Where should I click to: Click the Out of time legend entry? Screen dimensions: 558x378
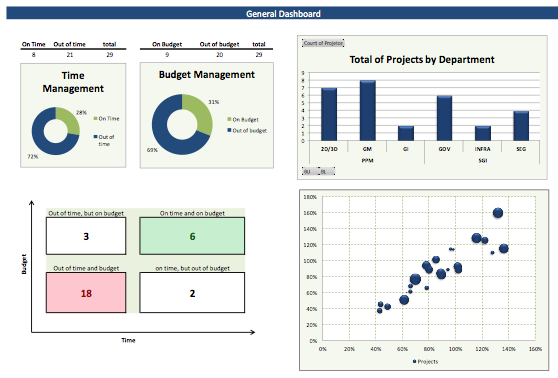coord(104,140)
